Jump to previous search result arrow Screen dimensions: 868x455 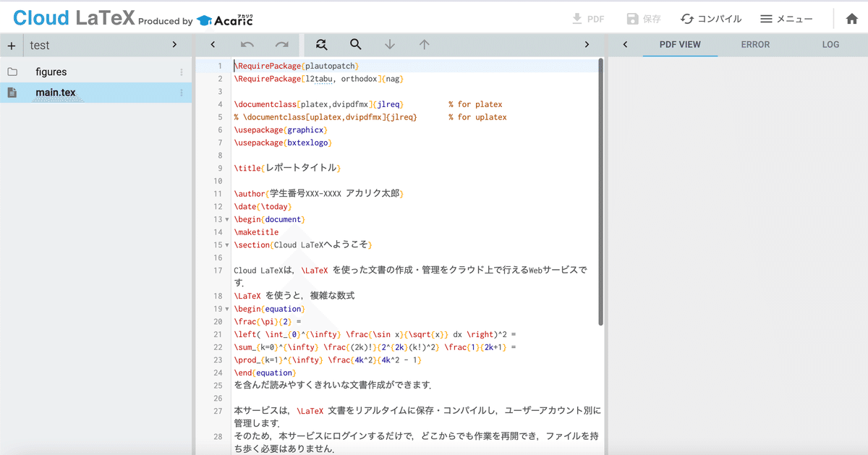tap(425, 45)
